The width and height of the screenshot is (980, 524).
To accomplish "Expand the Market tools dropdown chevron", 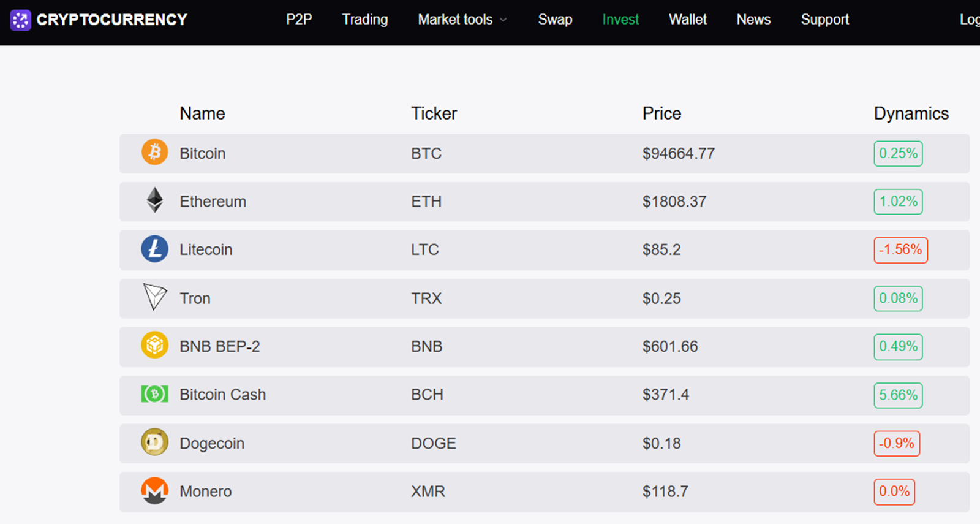I will (503, 20).
